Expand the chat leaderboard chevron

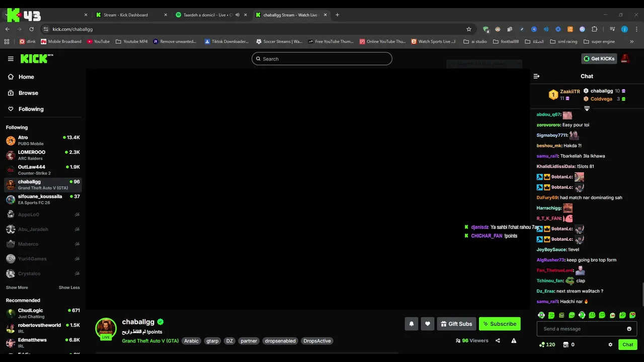click(x=587, y=108)
